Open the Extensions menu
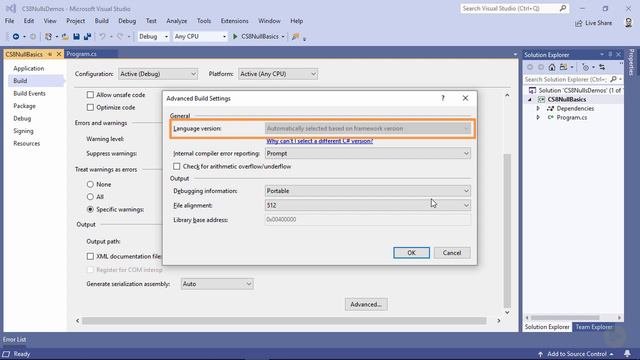Screen dimensions: 640x360 [234, 21]
